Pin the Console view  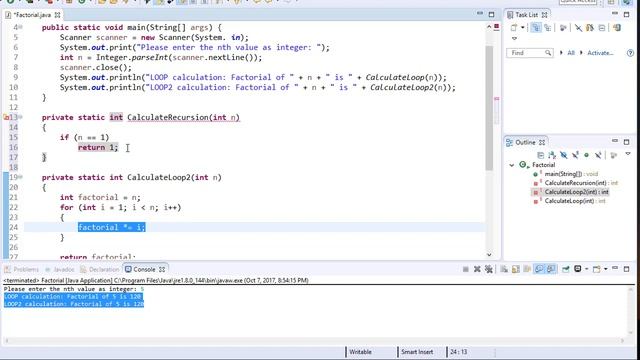coord(566,269)
